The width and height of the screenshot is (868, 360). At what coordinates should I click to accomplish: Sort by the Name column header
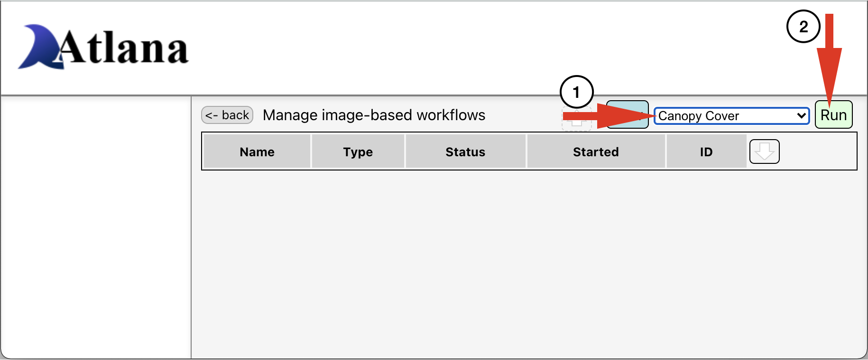click(x=257, y=152)
